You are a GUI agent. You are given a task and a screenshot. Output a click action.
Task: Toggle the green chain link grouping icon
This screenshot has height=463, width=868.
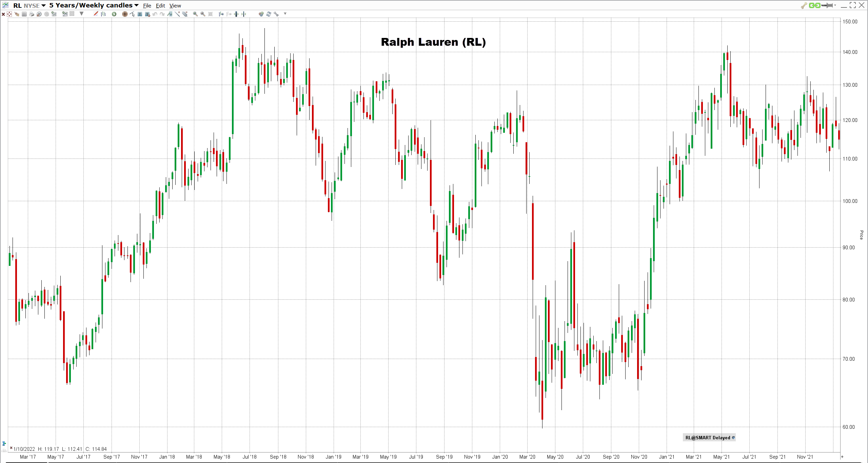pos(814,5)
